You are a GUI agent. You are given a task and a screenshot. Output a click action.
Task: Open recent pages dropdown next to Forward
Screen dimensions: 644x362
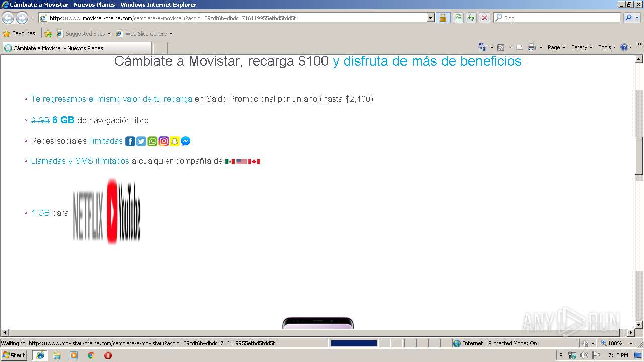pos(33,18)
